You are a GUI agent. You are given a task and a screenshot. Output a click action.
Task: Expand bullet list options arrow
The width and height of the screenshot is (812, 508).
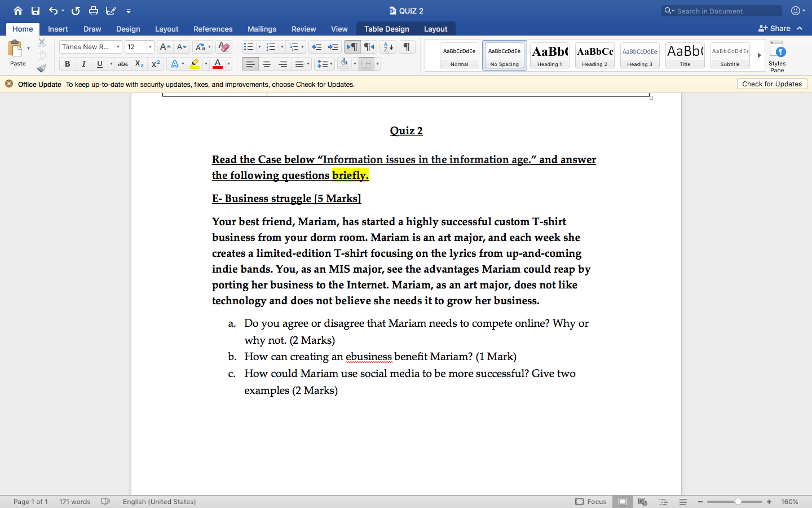259,47
